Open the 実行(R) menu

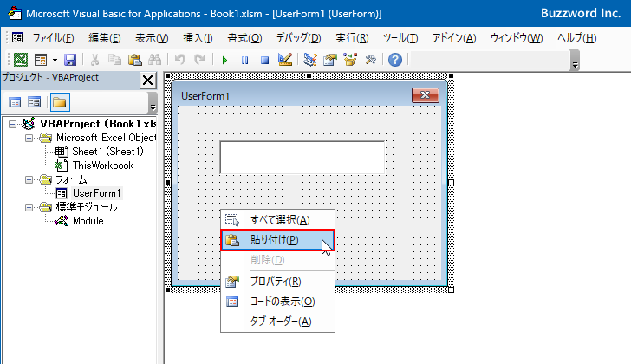point(352,38)
